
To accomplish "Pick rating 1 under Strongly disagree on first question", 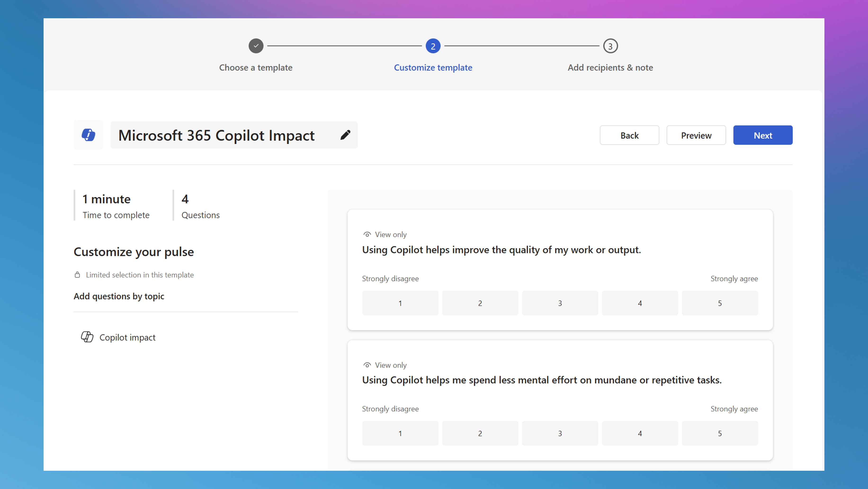I will pos(400,303).
